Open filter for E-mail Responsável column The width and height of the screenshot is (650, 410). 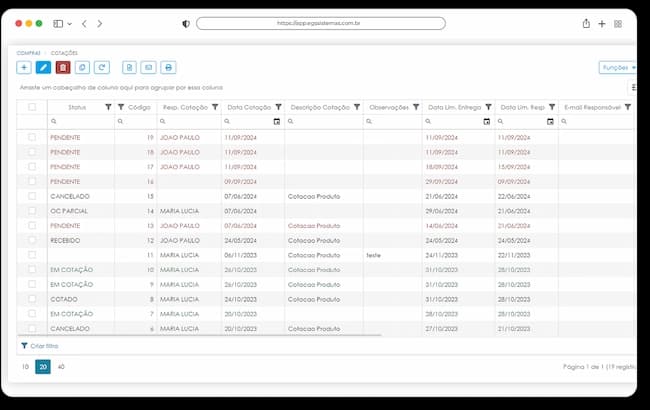[628, 107]
